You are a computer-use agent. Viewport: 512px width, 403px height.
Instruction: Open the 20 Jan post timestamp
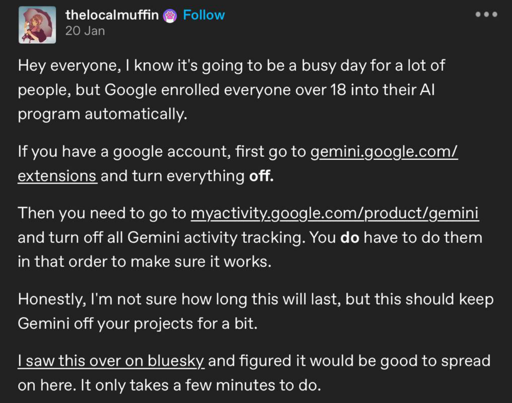(85, 31)
